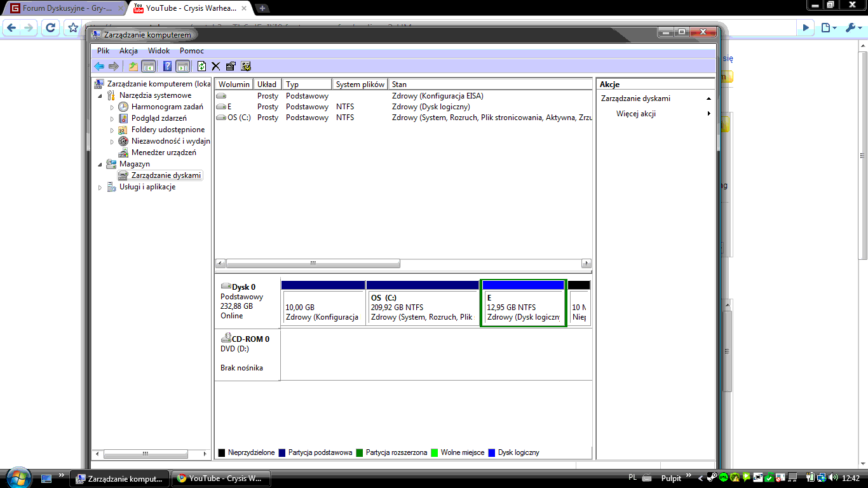Screen dimensions: 868x488
Task: Click the Up one level folder icon
Action: pyautogui.click(x=133, y=66)
